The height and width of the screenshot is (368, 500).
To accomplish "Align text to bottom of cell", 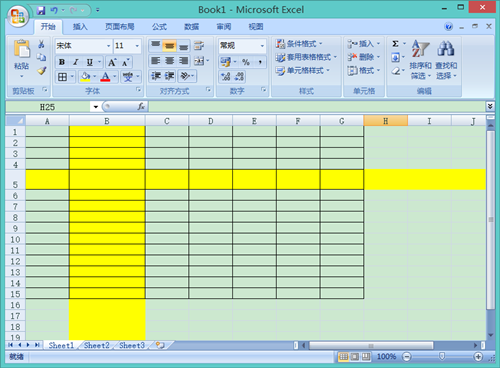I will [x=183, y=45].
